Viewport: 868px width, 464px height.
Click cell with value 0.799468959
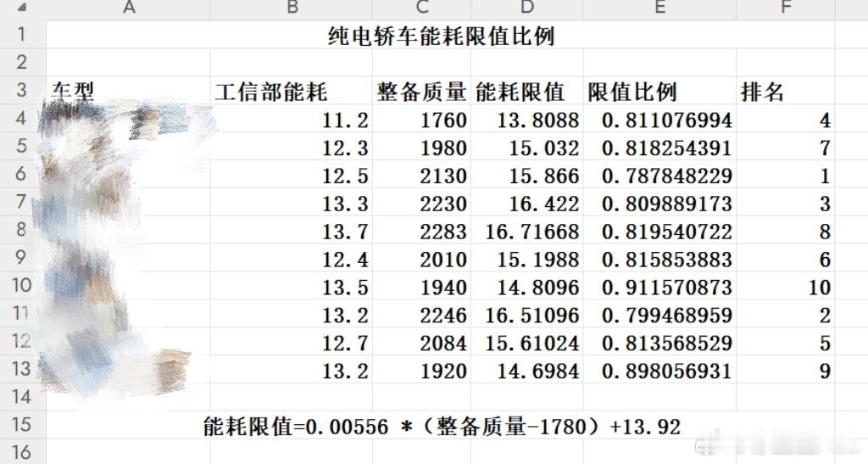coord(659,315)
